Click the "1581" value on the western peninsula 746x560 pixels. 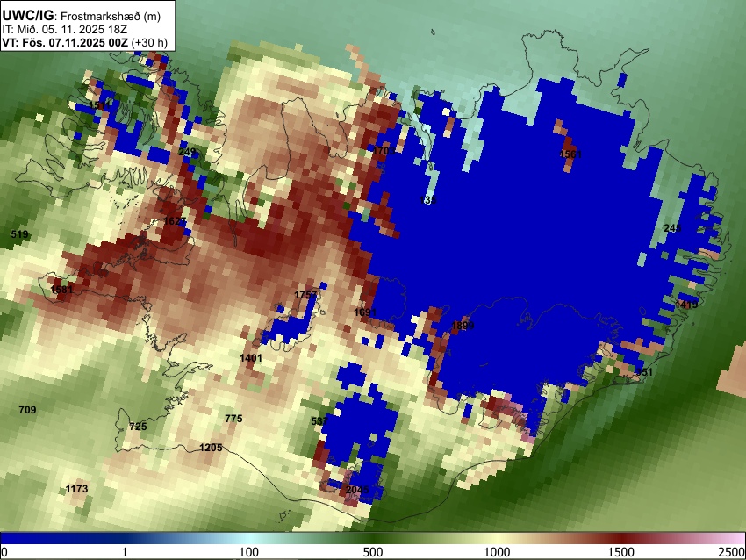click(x=61, y=290)
